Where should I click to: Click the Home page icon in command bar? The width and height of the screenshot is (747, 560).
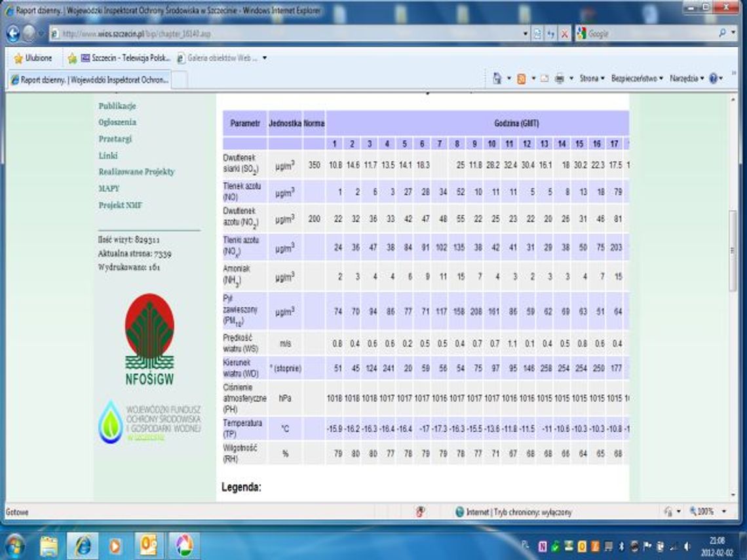coord(497,79)
